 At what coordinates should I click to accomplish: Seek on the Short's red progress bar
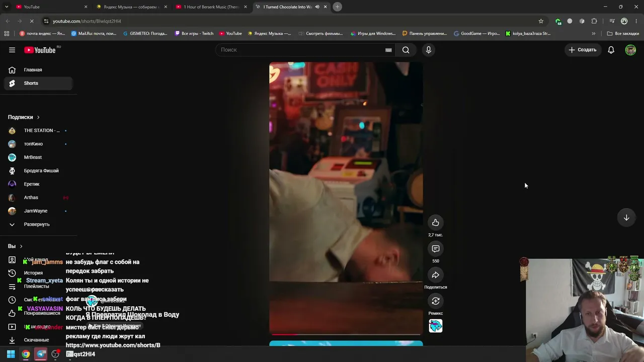tap(346, 334)
